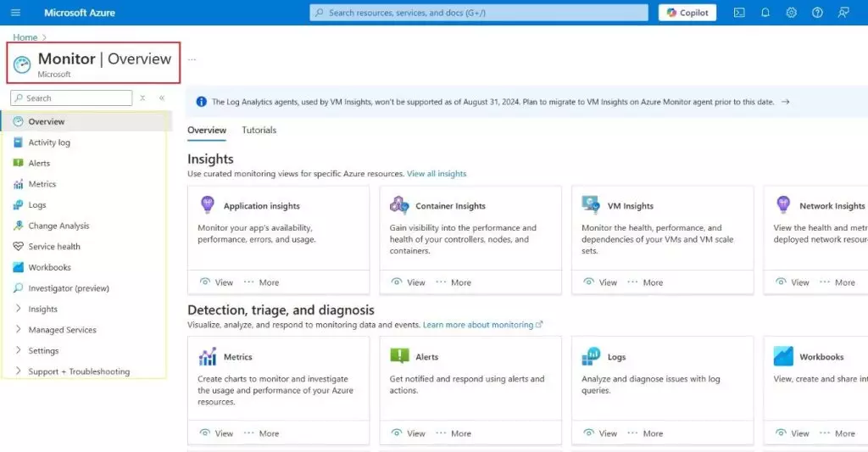Expand the Settings sidebar group
This screenshot has width=868, height=452.
click(19, 350)
